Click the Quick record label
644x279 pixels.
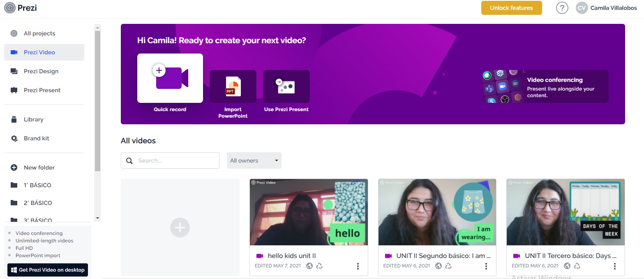(170, 109)
